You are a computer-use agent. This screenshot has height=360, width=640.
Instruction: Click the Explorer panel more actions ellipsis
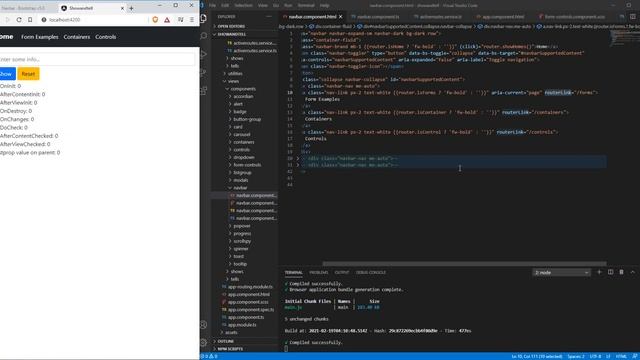pyautogui.click(x=269, y=17)
